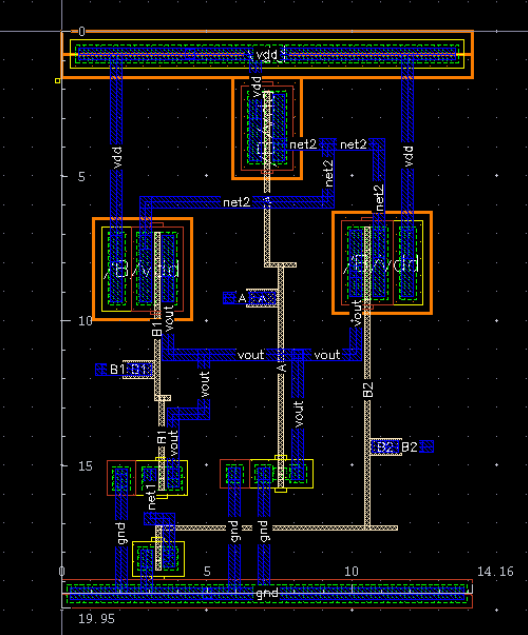
Task: Select the B1 pin label on the left stub
Action: (x=117, y=369)
